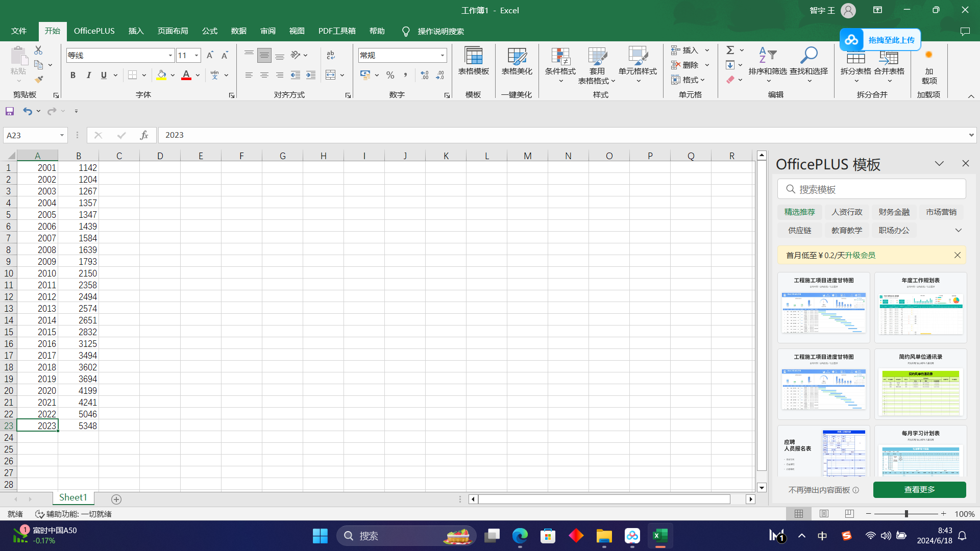
Task: Expand the font name dropdown
Action: click(170, 55)
